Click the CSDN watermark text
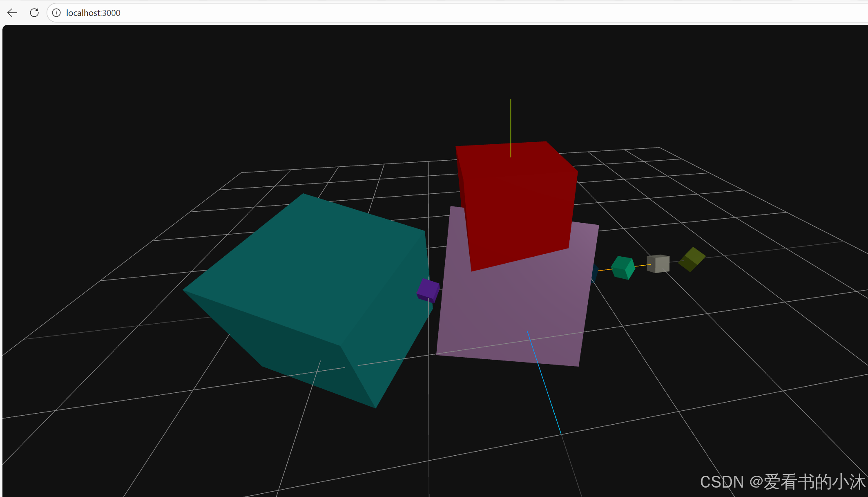Viewport: 868px width, 497px height. tap(782, 482)
